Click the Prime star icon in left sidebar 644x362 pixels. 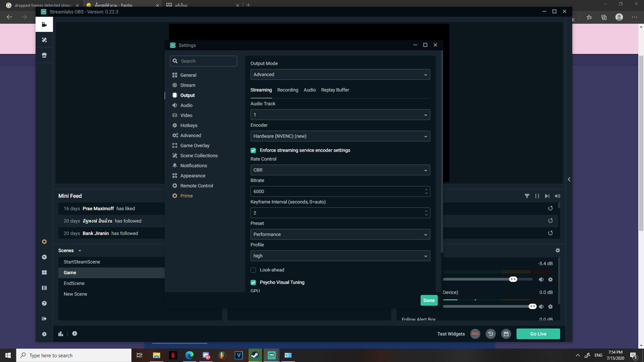[44, 242]
